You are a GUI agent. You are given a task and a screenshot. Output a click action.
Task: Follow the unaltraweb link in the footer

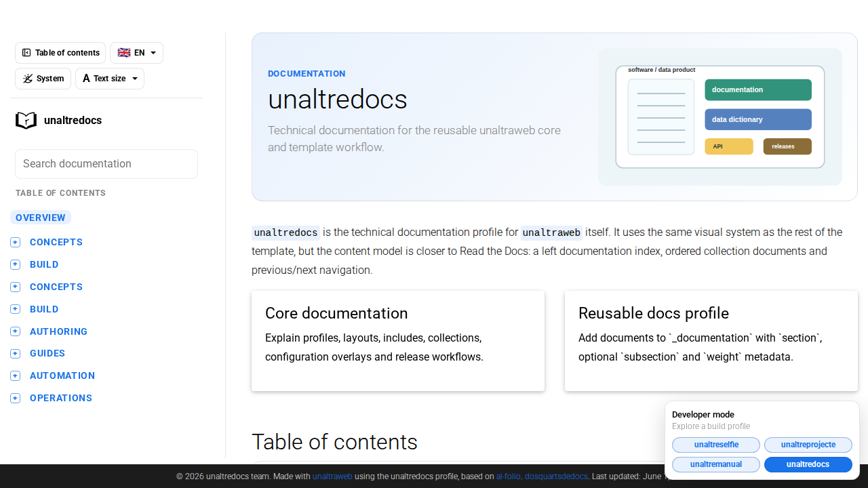[x=332, y=476]
